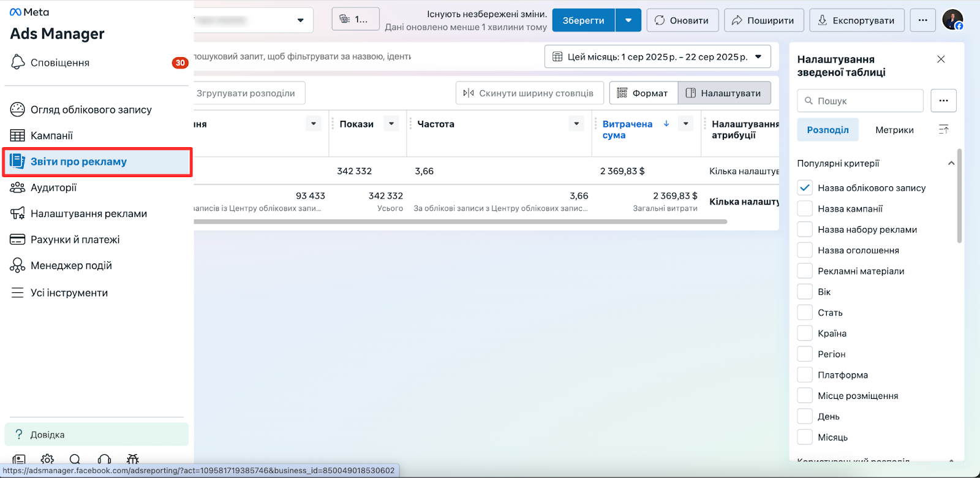The height and width of the screenshot is (478, 980).
Task: Open the settings gear at sidebar bottom
Action: 47,459
